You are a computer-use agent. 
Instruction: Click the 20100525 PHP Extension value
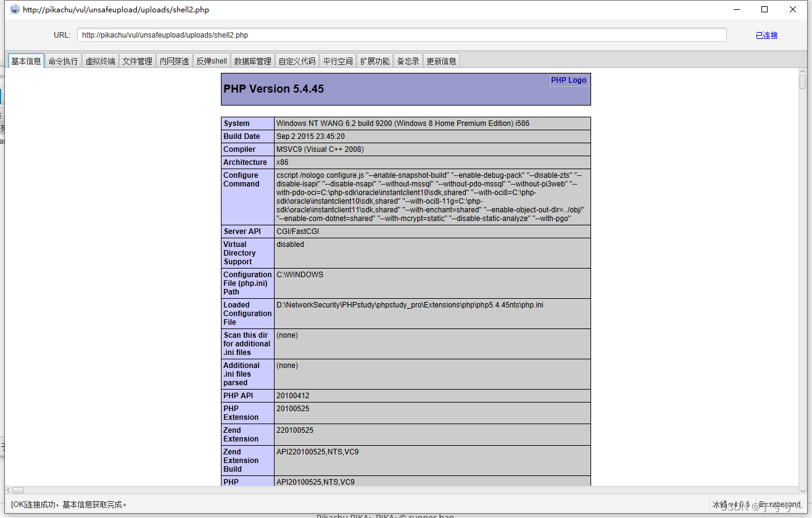[293, 409]
